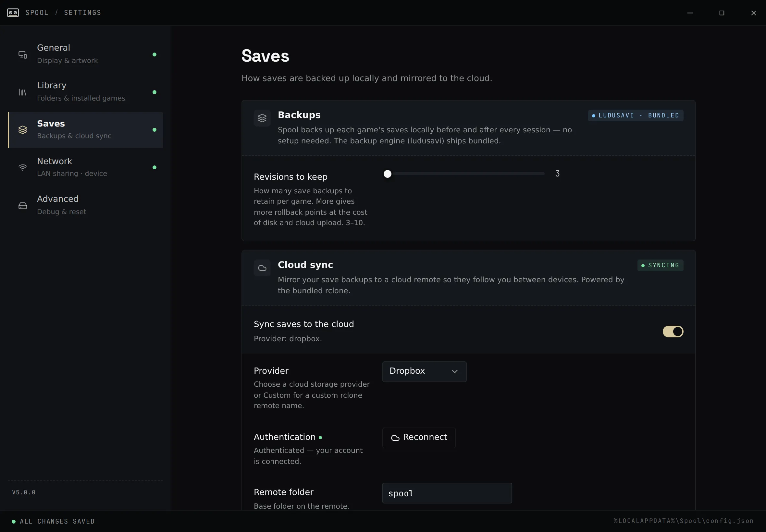The height and width of the screenshot is (532, 766).
Task: Click the SETTINGS breadcrumb in title bar
Action: click(x=82, y=13)
